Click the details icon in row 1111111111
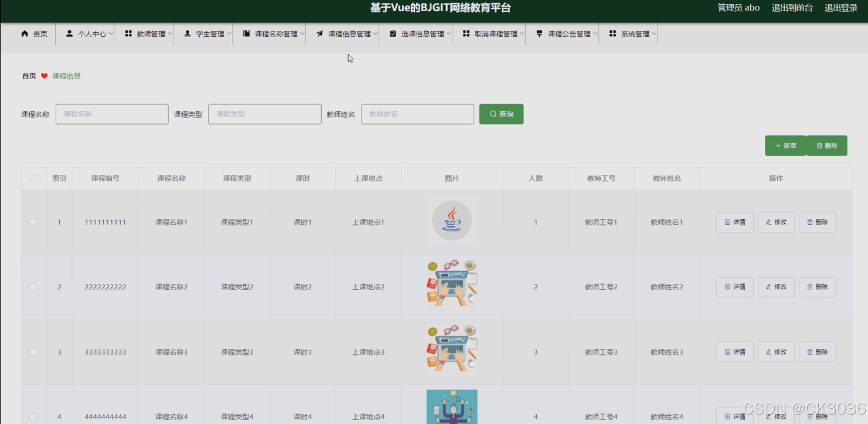Screen dimensions: 868x424 pyautogui.click(x=727, y=223)
